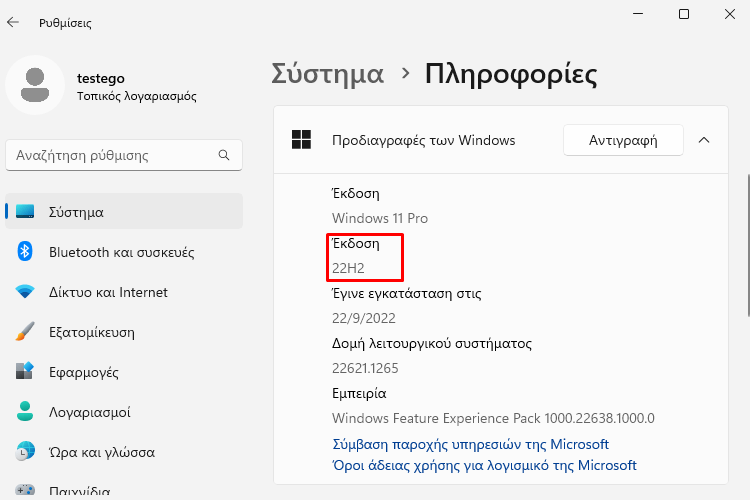Go back using the arrow next to Ρυθμίσεις
Image resolution: width=750 pixels, height=500 pixels.
(x=13, y=22)
